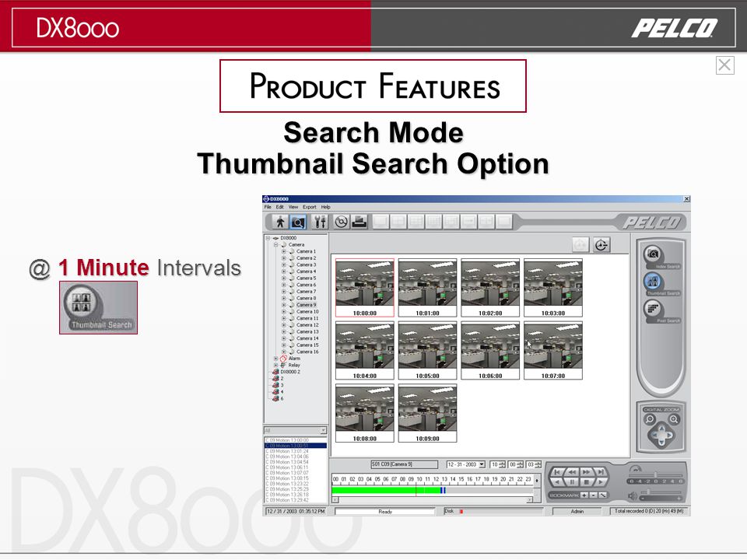This screenshot has height=560, width=747.
Task: Click the greyed clock interval icon
Action: [580, 245]
